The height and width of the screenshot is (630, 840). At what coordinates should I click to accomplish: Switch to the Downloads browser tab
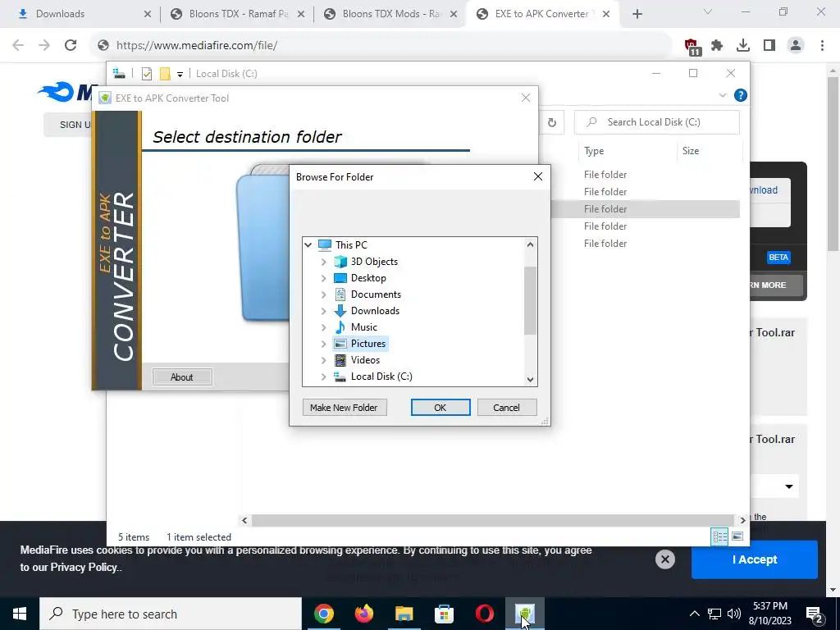click(84, 14)
